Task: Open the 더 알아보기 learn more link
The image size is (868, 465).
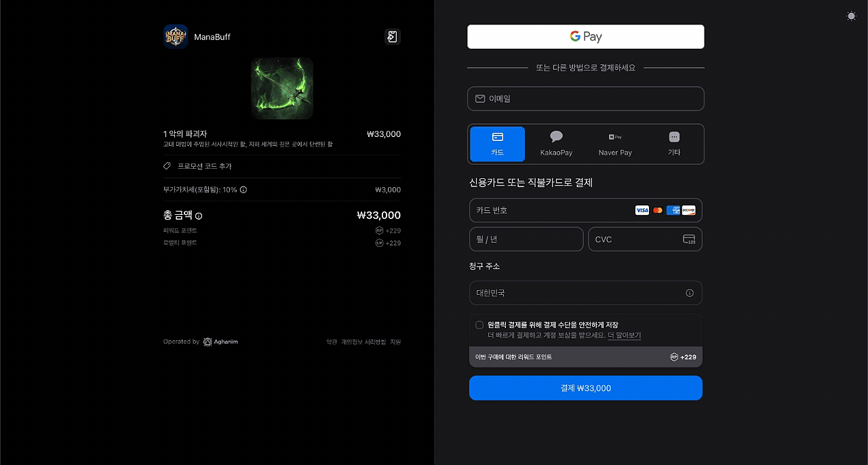Action: coord(624,336)
